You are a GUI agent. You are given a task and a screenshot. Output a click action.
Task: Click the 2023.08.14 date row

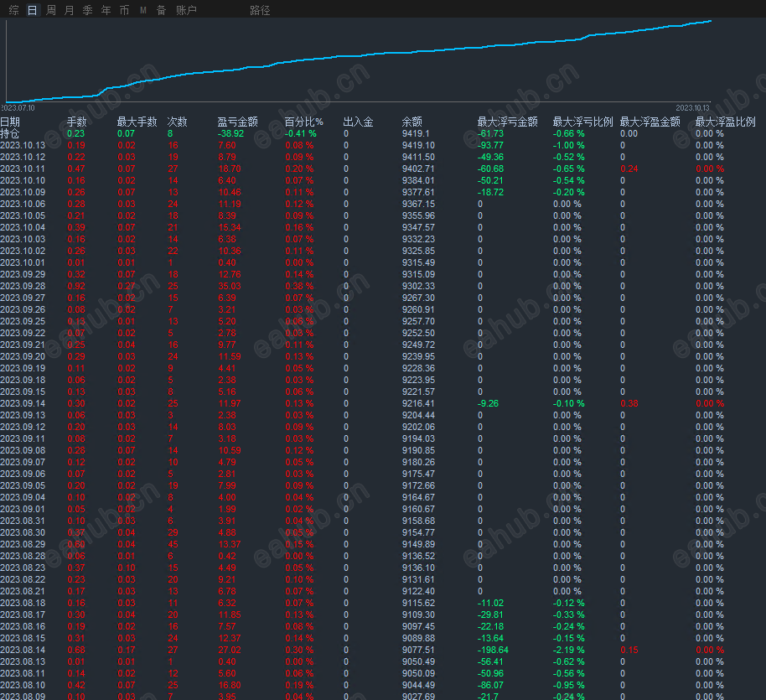(x=23, y=650)
